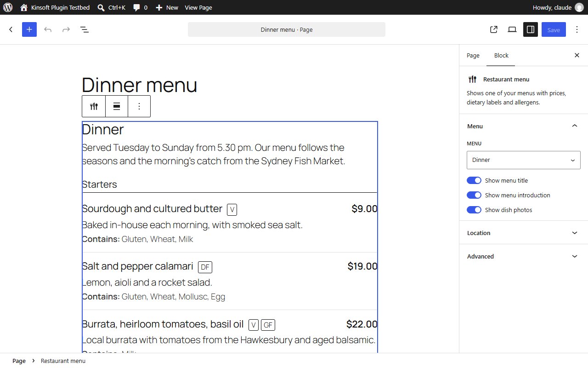Open the Ctrl+K search command
The height and width of the screenshot is (368, 588).
[x=112, y=7]
